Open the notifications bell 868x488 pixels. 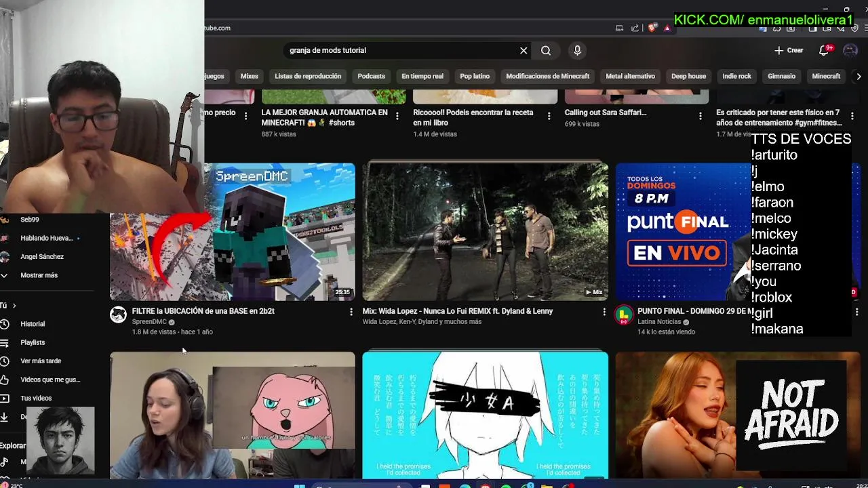pyautogui.click(x=824, y=50)
